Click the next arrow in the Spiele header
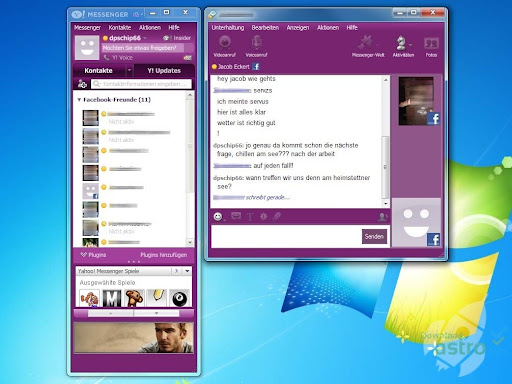The height and width of the screenshot is (384, 512). (x=176, y=271)
